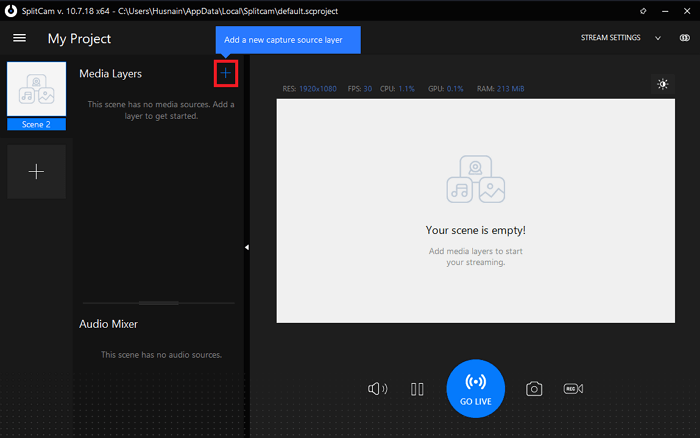Viewport: 700px width, 438px height.
Task: Start streaming with GO LIVE button
Action: 475,388
